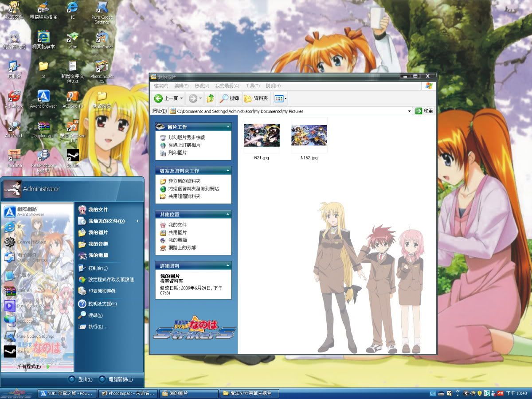The width and height of the screenshot is (532, 399).
Task: Select the Avant Browser desktop icon
Action: click(x=43, y=99)
